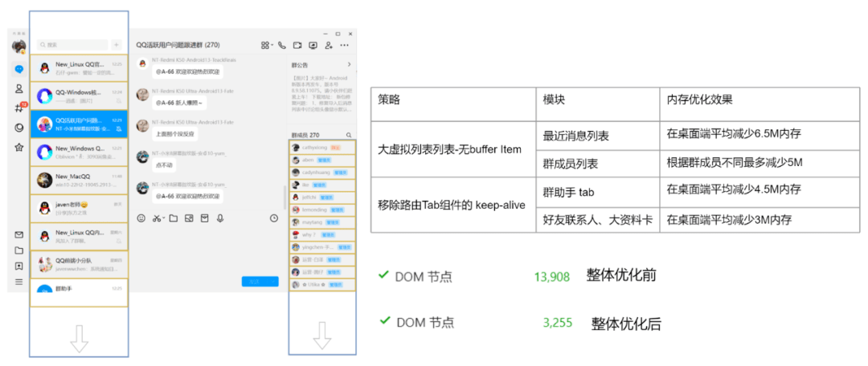The image size is (868, 366).
Task: Invite a member with add-person icon
Action: click(x=329, y=45)
